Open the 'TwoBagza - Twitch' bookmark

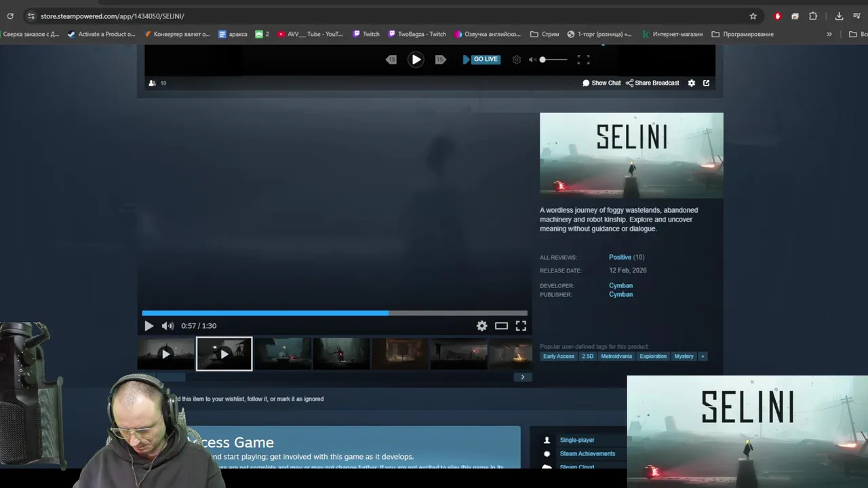coord(417,34)
